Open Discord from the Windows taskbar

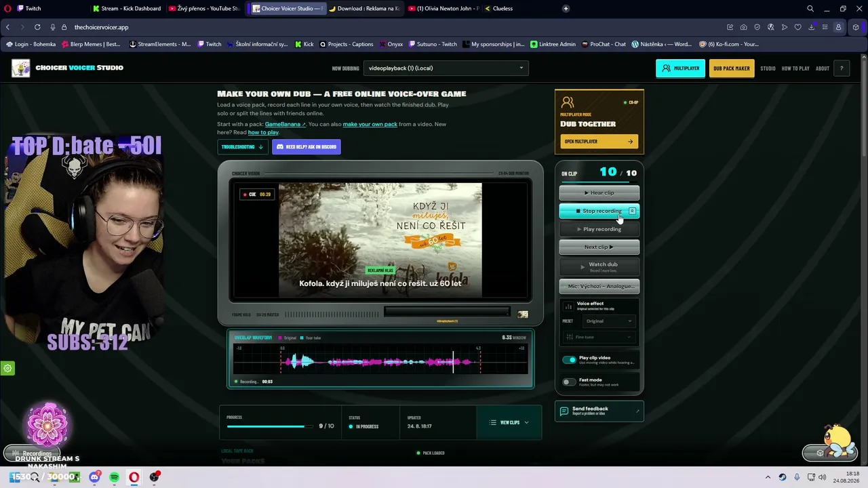[x=94, y=477]
